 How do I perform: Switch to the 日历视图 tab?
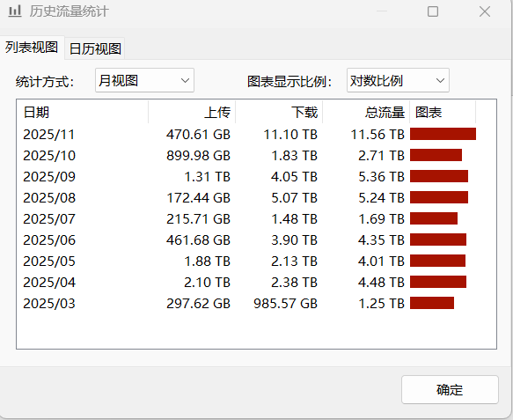(95, 48)
